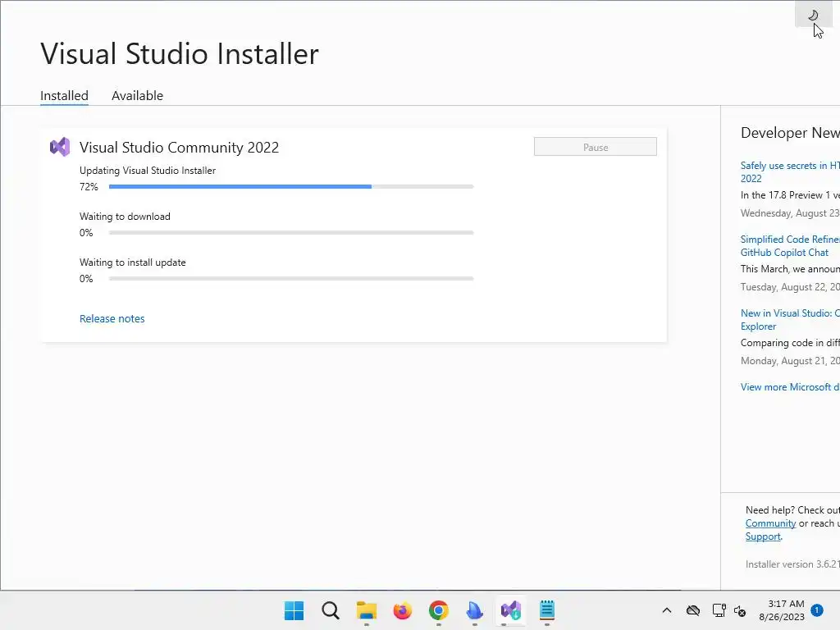Click the 'Waiting to download' label
The height and width of the screenshot is (630, 840).
pos(125,217)
